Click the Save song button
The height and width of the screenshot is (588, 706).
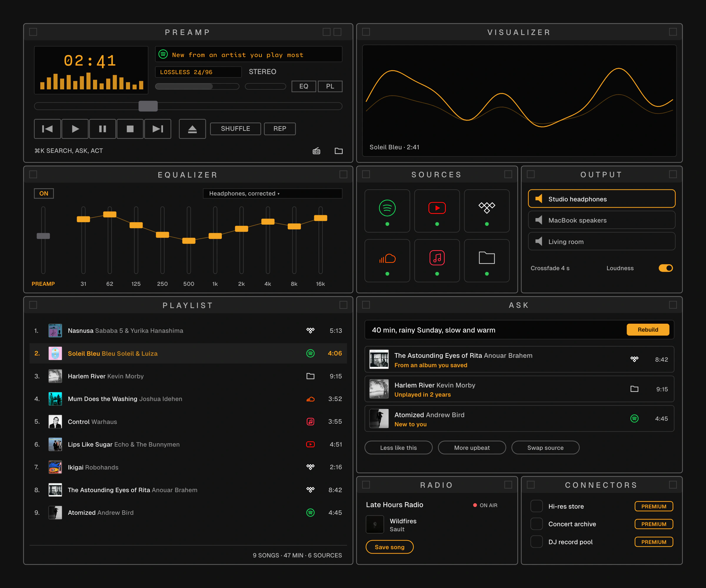390,547
